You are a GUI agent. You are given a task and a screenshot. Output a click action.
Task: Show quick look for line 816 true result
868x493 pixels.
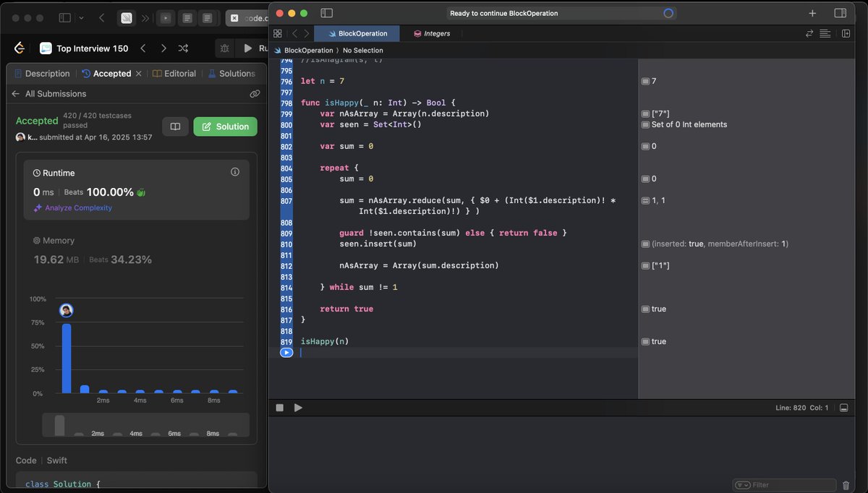pos(645,309)
